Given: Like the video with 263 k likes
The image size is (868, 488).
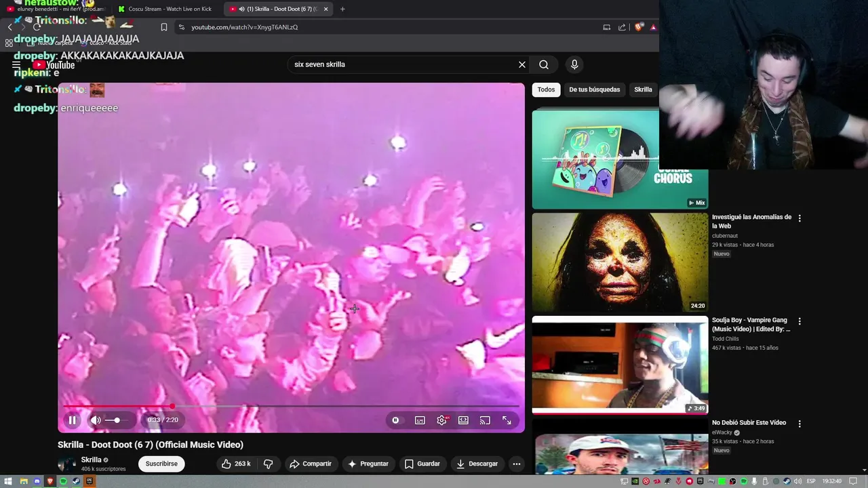Looking at the screenshot, I should (235, 464).
